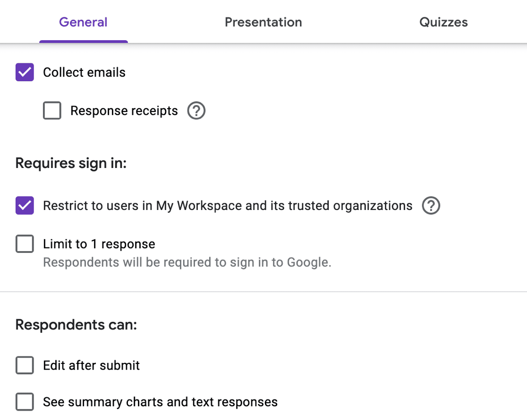Viewport: 527px width, 420px height.
Task: Check See summary charts and text responses
Action: click(25, 402)
